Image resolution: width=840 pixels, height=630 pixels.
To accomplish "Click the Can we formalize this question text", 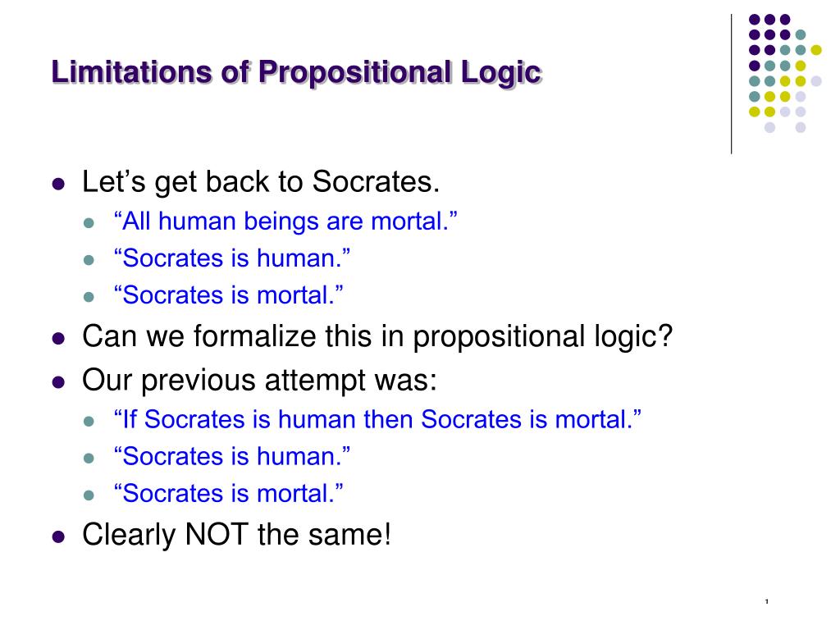I will (x=377, y=337).
